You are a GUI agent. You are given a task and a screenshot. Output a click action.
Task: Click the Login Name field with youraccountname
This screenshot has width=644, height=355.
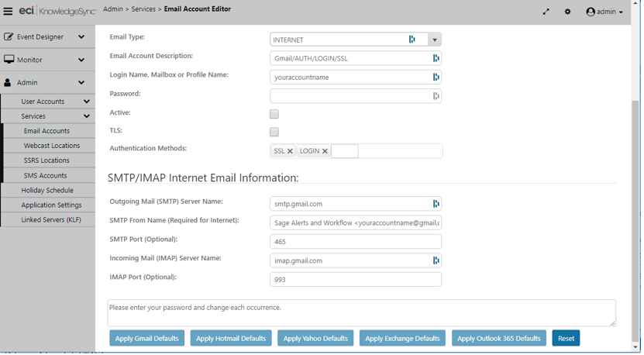click(356, 78)
